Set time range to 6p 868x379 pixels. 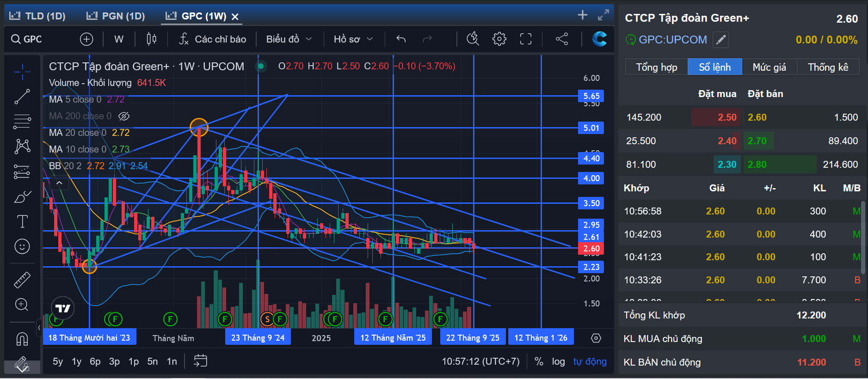tap(95, 361)
